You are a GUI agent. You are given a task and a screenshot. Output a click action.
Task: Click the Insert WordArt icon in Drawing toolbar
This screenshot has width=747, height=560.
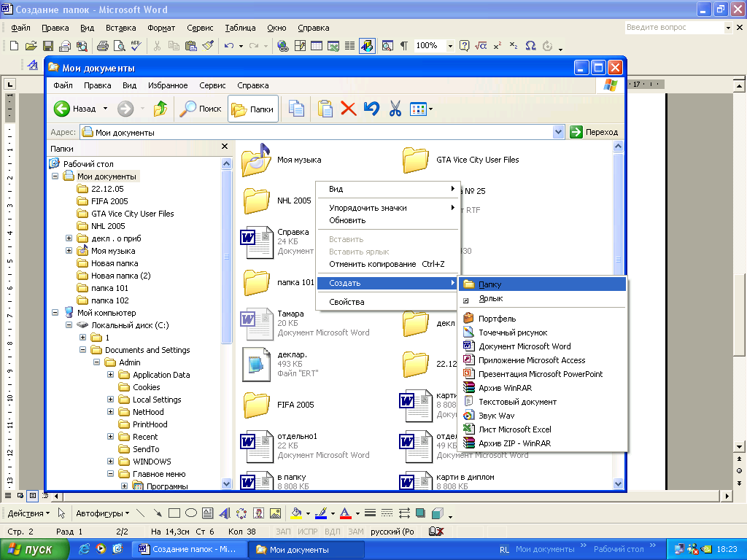point(225,513)
